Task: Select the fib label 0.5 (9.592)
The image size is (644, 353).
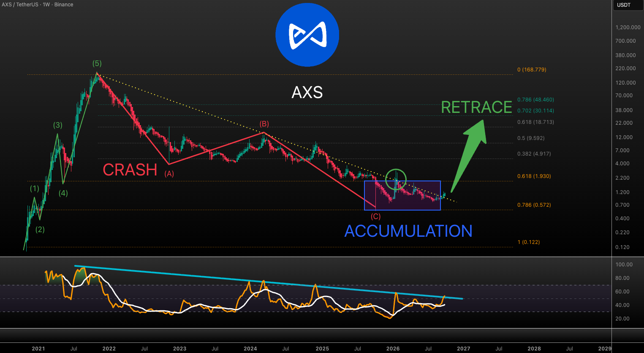Action: [531, 138]
